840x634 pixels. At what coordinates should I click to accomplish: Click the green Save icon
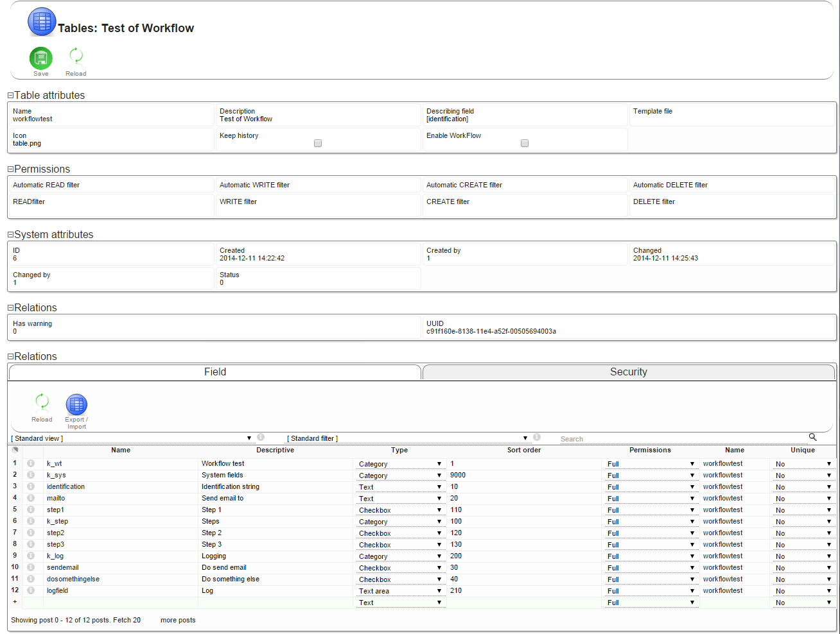click(x=41, y=58)
